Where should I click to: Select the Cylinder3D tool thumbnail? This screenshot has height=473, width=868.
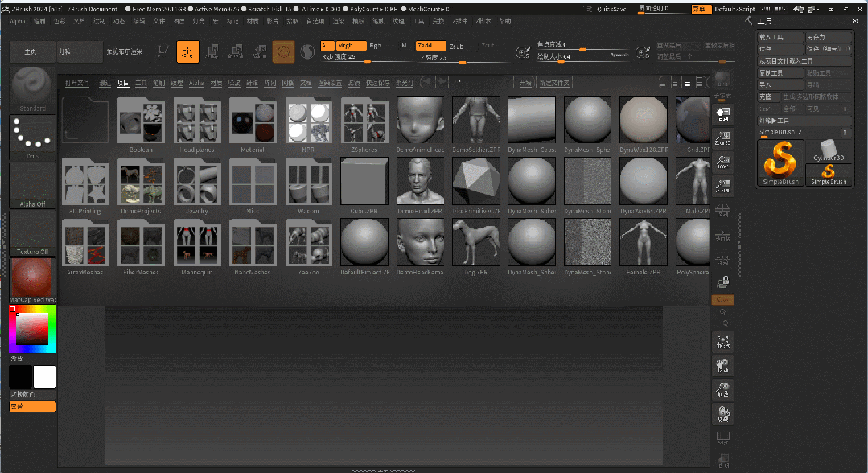(828, 150)
